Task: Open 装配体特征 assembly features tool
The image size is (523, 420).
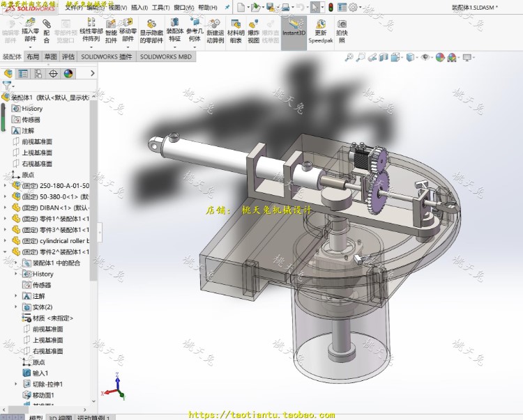Action: tap(175, 30)
